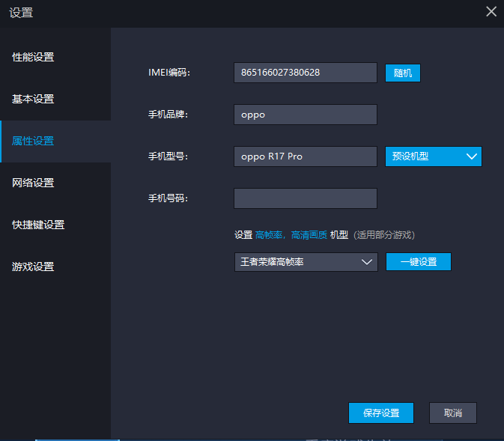
Task: Click the blue 高帧率，高清画质 text
Action: (x=291, y=235)
